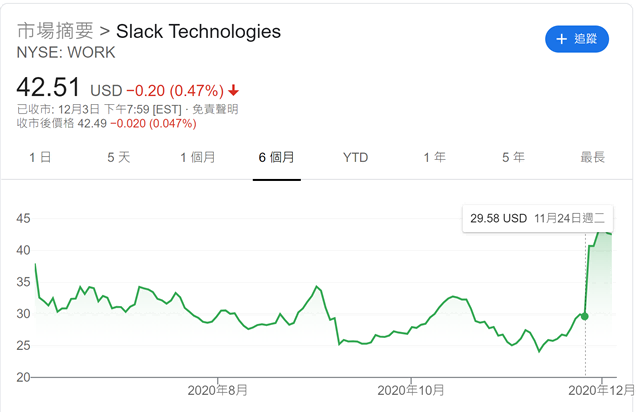Switch to the YTD tab
Image resolution: width=640 pixels, height=412 pixels.
[355, 157]
